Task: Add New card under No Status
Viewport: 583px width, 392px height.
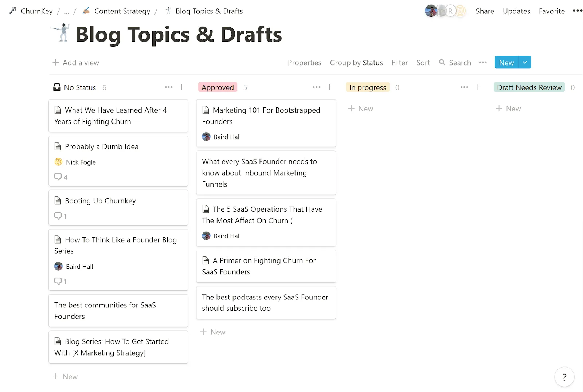Action: [65, 376]
